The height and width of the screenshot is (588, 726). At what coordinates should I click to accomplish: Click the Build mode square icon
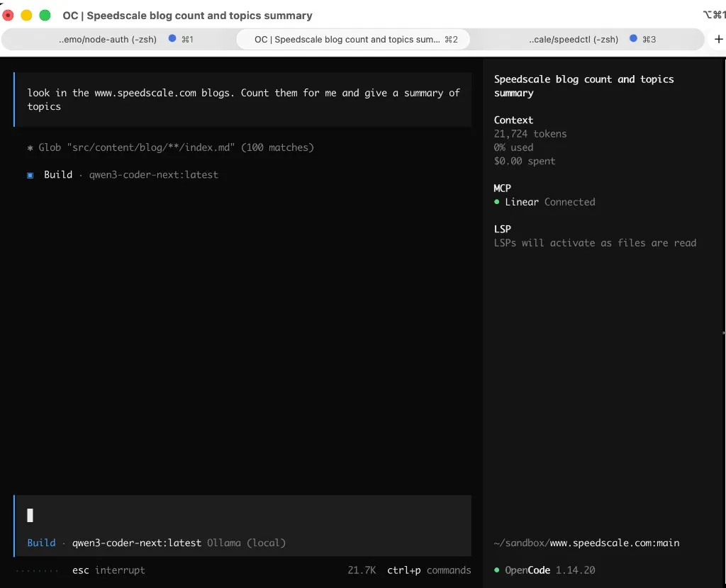pyautogui.click(x=30, y=174)
